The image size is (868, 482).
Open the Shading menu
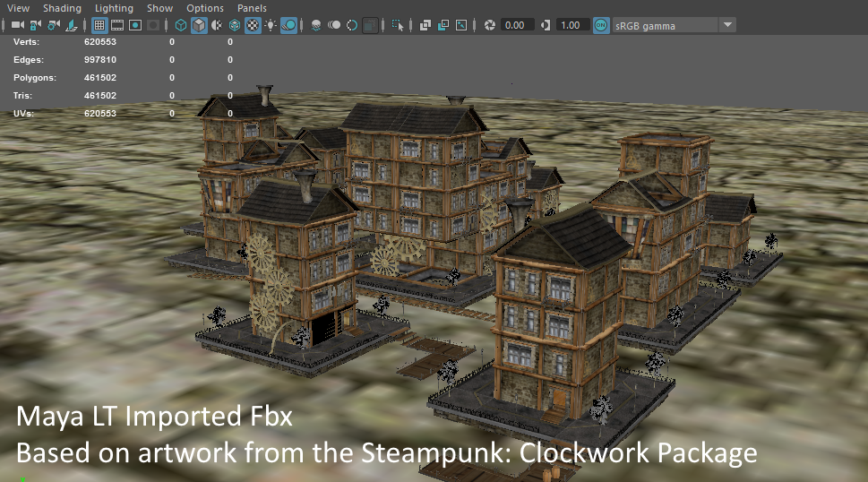[x=62, y=8]
